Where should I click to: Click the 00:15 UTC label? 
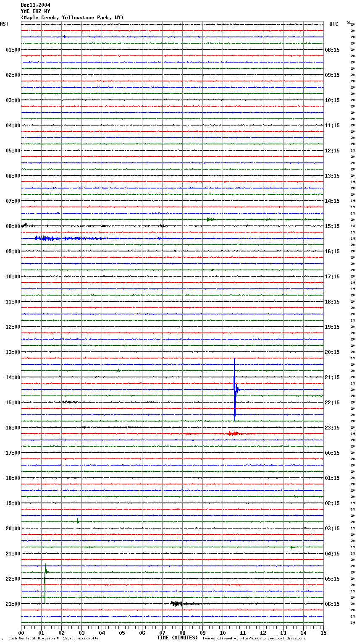click(332, 453)
